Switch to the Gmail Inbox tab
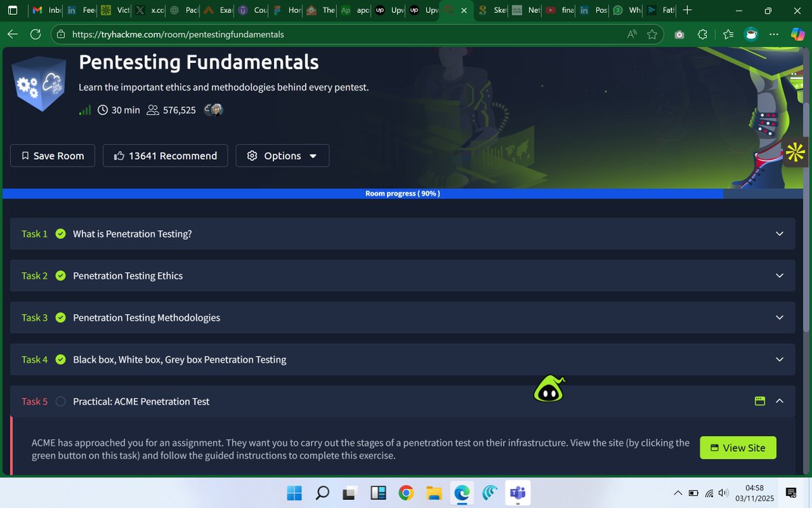 tap(47, 10)
